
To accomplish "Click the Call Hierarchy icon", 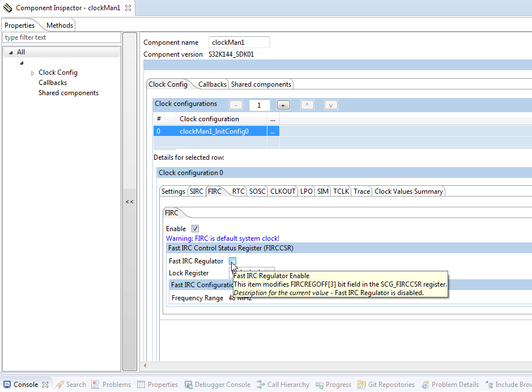I will click(261, 385).
